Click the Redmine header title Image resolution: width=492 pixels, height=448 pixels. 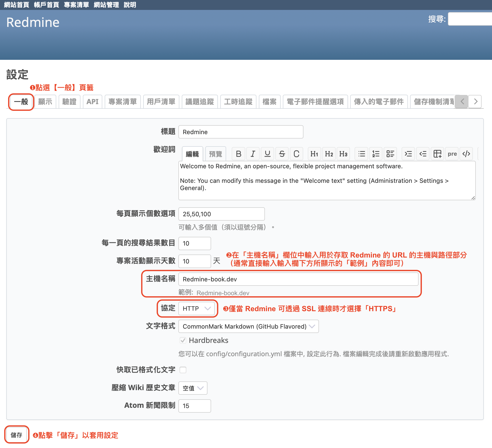click(33, 23)
